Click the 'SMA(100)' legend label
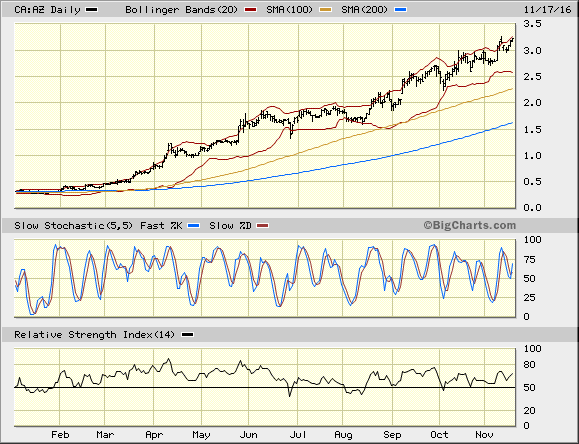 click(x=290, y=10)
